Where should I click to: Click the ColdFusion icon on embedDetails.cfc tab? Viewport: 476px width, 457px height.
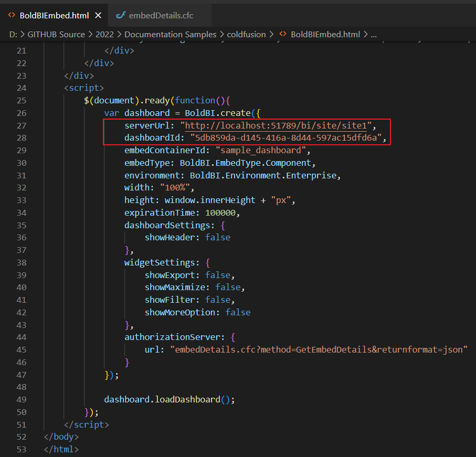click(x=121, y=15)
